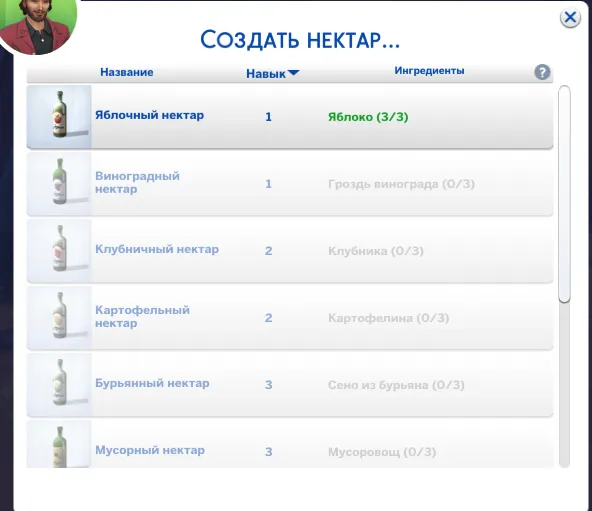Viewport: 592px width, 511px height.
Task: Choose the Бурьянный нектар recipe name
Action: (152, 383)
